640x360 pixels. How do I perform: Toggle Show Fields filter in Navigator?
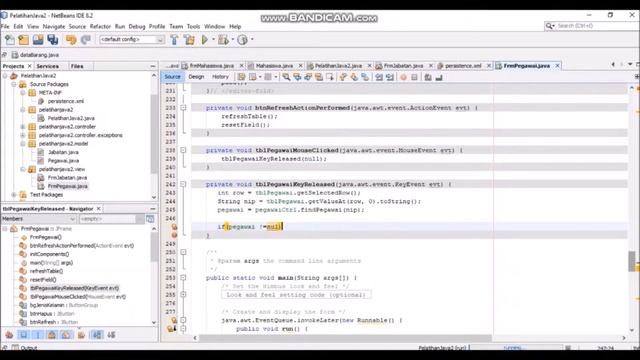pyautogui.click(x=24, y=335)
